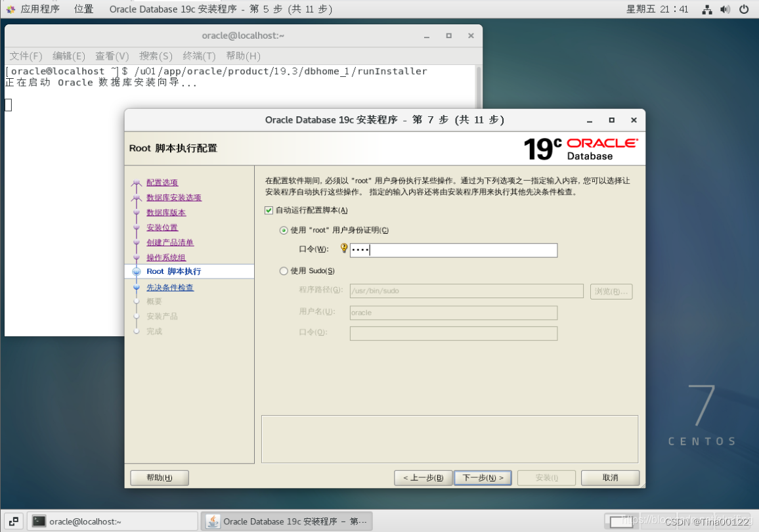Viewport: 759px width, 532px height.
Task: Open the 位置 menu in top panel
Action: [84, 9]
